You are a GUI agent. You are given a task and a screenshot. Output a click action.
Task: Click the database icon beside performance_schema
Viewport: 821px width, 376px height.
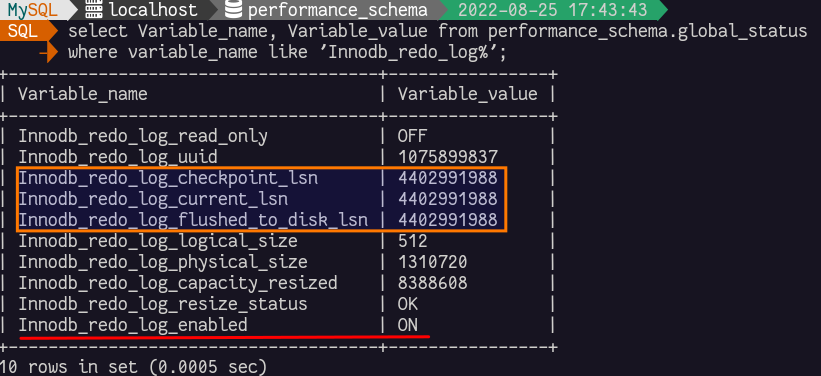click(233, 10)
